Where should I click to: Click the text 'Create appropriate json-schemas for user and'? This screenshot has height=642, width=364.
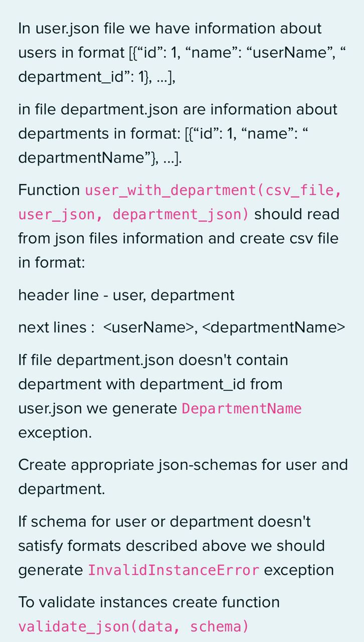tap(183, 465)
